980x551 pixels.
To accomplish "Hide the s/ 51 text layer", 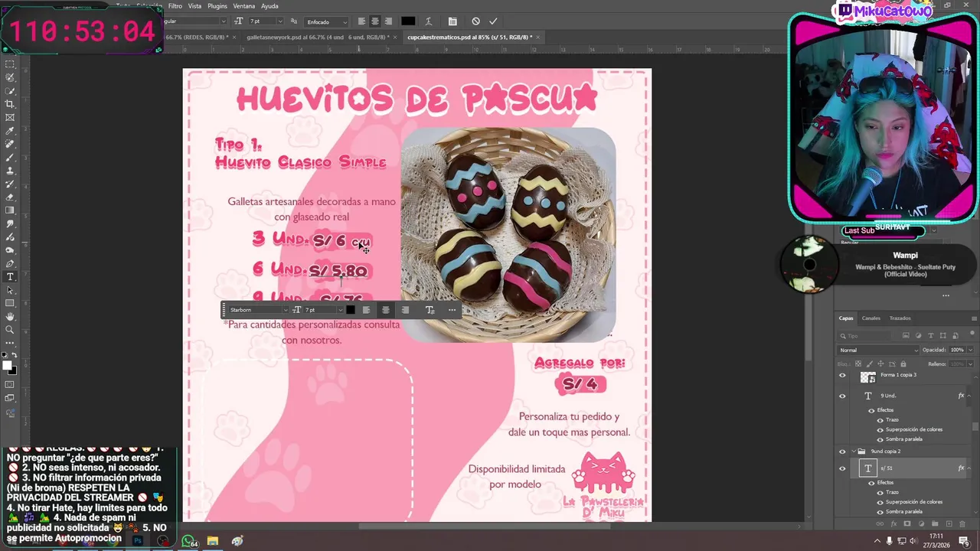I will click(842, 468).
